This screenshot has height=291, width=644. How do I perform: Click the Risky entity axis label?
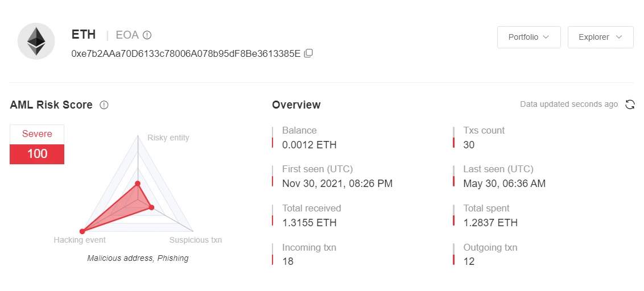pos(168,138)
